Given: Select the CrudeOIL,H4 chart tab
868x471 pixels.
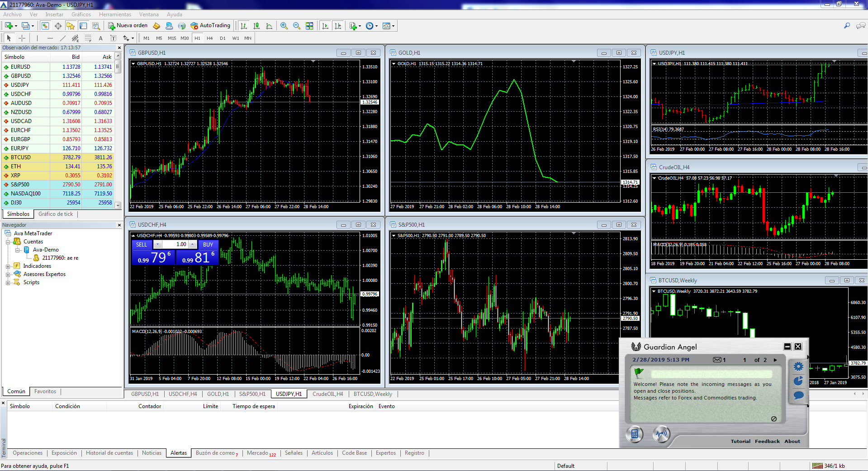Looking at the screenshot, I should 328,394.
